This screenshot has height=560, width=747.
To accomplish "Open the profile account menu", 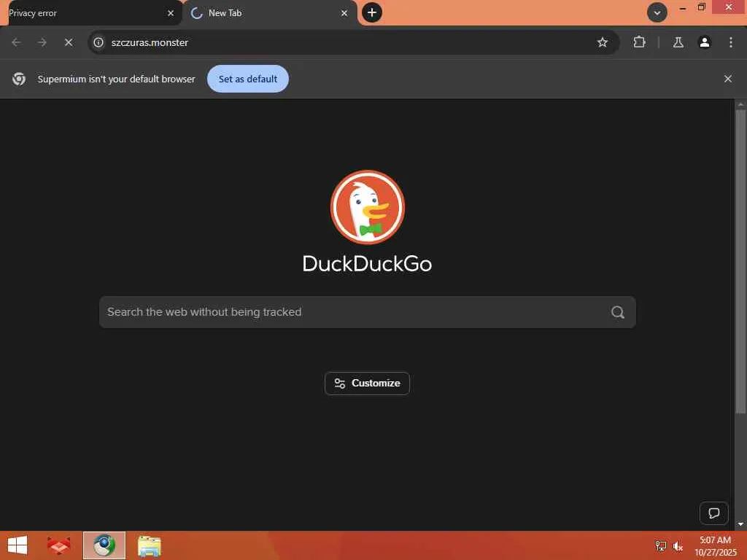I will tap(705, 42).
